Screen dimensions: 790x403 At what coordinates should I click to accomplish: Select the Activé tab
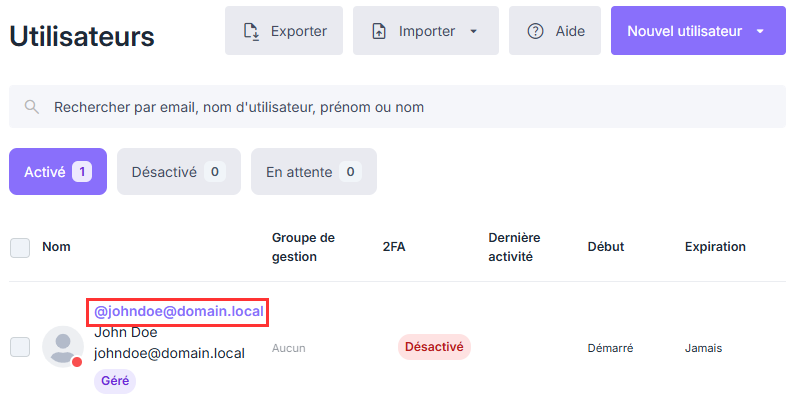click(58, 172)
